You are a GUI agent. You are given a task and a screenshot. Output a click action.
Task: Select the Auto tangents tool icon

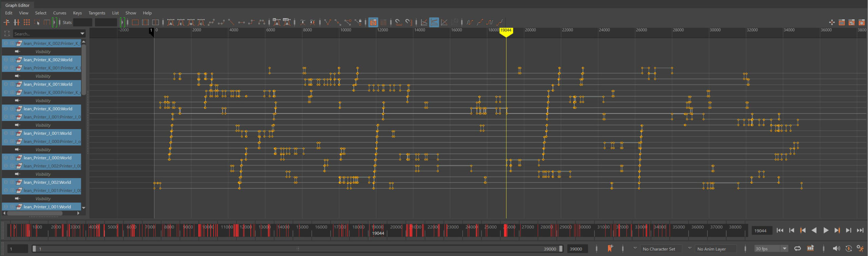[171, 22]
